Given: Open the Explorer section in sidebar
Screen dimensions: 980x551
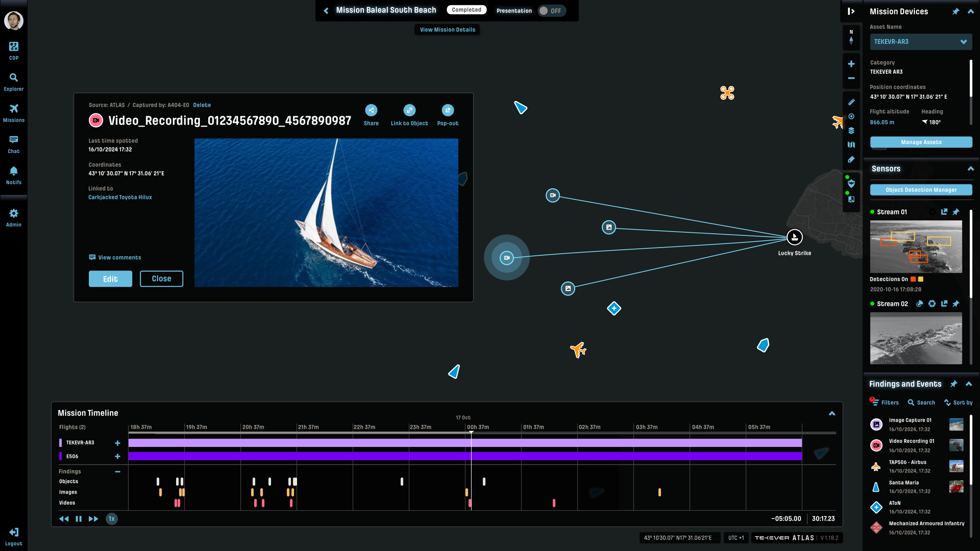Looking at the screenshot, I should (x=14, y=82).
